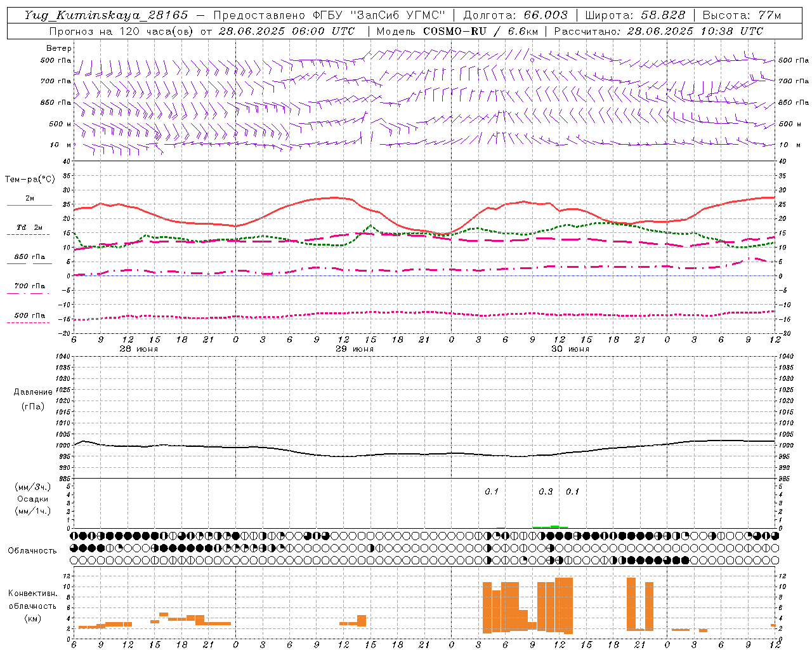Click the Td 2м legend label
This screenshot has height=650, width=812.
tap(29, 227)
